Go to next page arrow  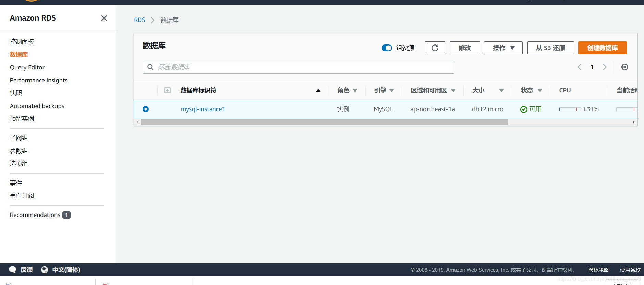click(x=605, y=67)
